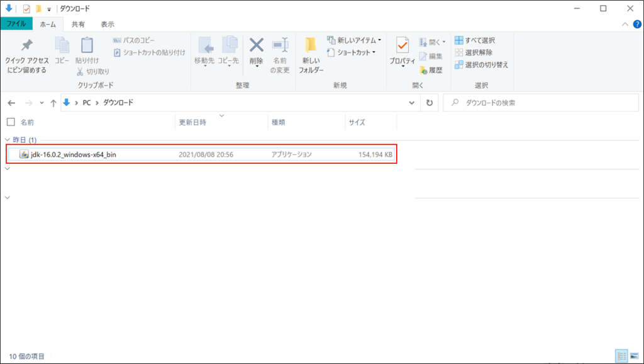Click Select all in the ribbon
This screenshot has width=644, height=364.
[x=475, y=40]
